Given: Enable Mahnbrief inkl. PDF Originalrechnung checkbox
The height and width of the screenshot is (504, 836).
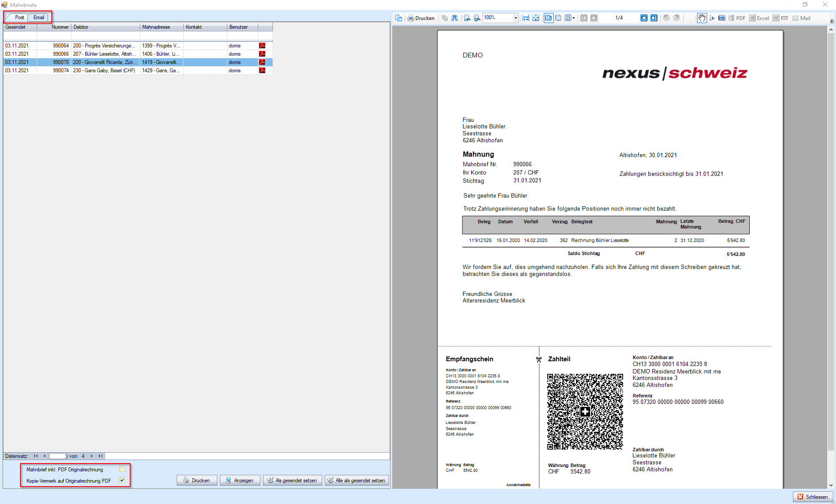Looking at the screenshot, I should click(122, 469).
